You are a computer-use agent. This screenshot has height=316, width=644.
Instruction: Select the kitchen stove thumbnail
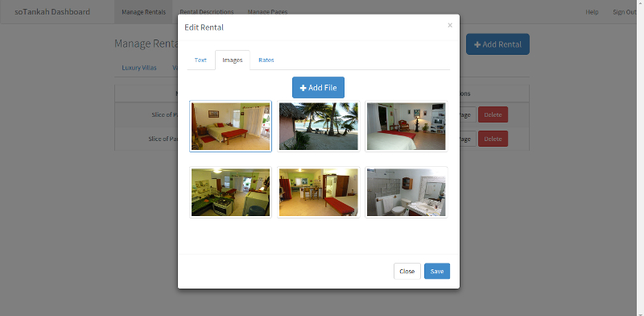coord(230,192)
